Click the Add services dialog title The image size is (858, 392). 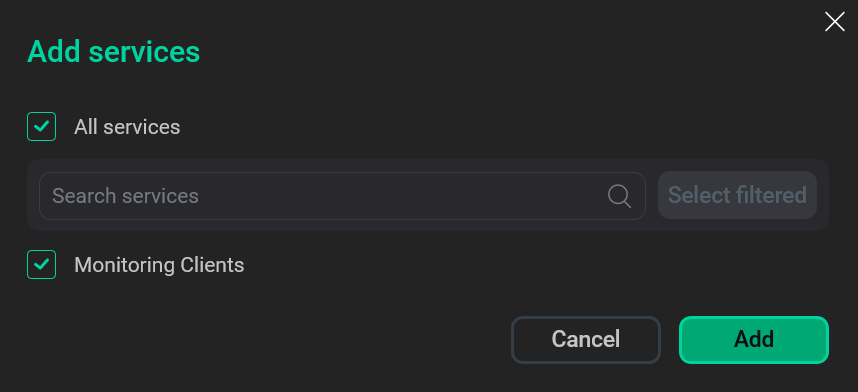click(x=114, y=52)
